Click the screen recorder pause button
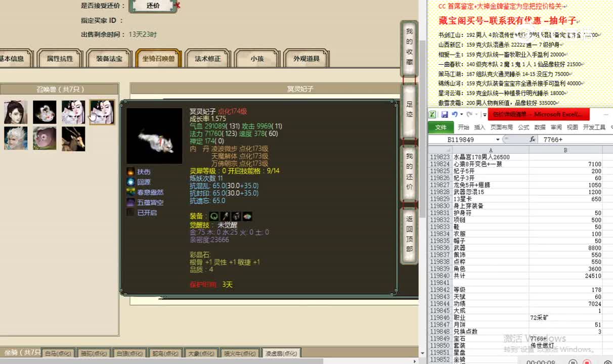Viewport: 613px width, 364px height. 573,361
